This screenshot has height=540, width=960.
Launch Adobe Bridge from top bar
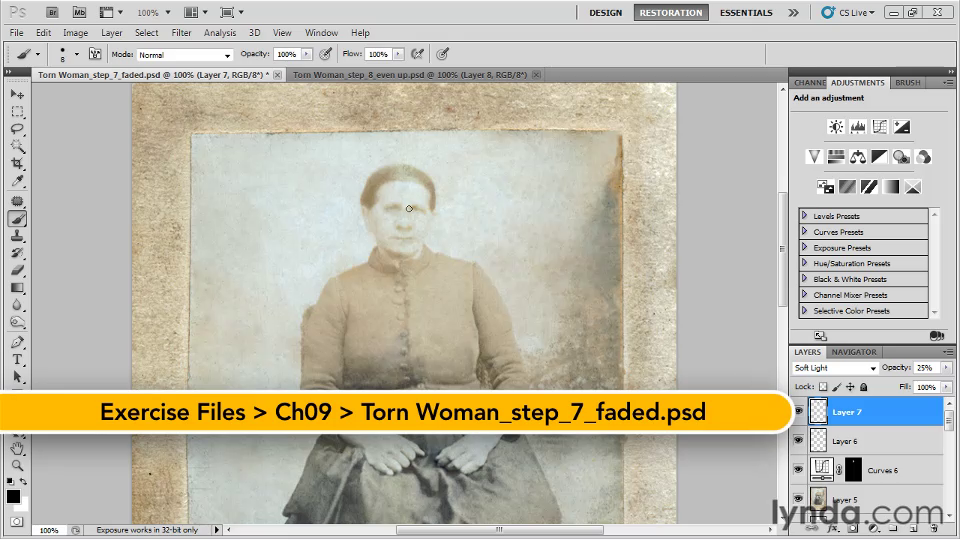click(52, 12)
